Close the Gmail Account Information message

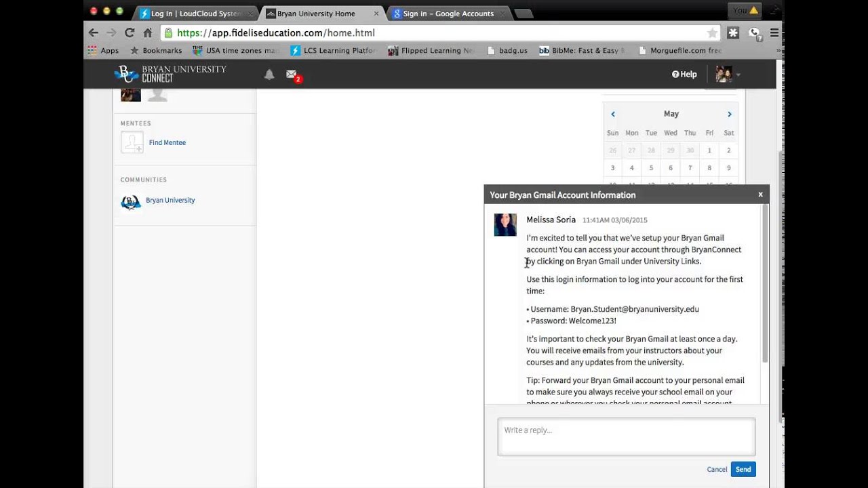click(x=760, y=195)
